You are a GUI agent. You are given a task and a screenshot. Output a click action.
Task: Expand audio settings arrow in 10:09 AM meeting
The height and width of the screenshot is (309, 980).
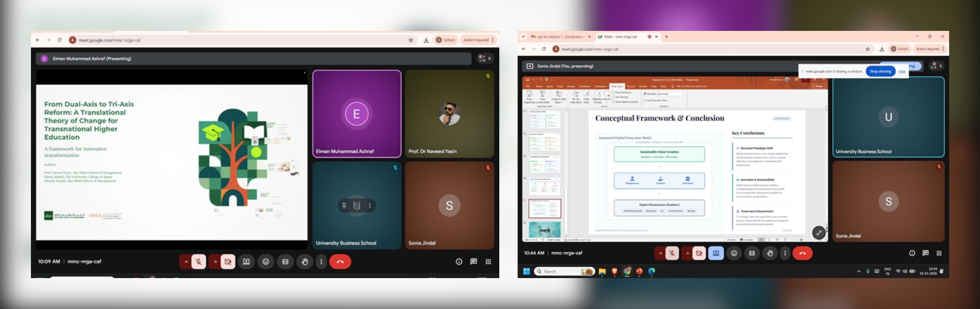pyautogui.click(x=186, y=262)
